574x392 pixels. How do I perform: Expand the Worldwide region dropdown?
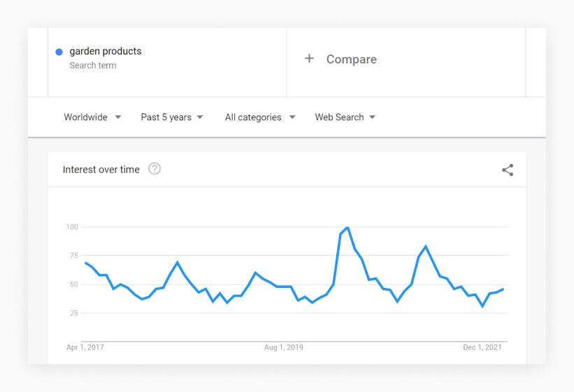(x=92, y=117)
